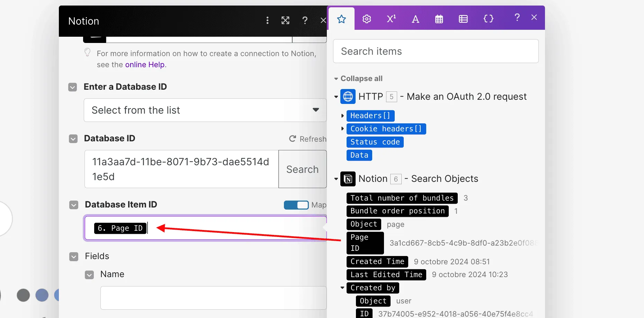Open the array functions table tab
644x318 pixels.
(x=463, y=19)
